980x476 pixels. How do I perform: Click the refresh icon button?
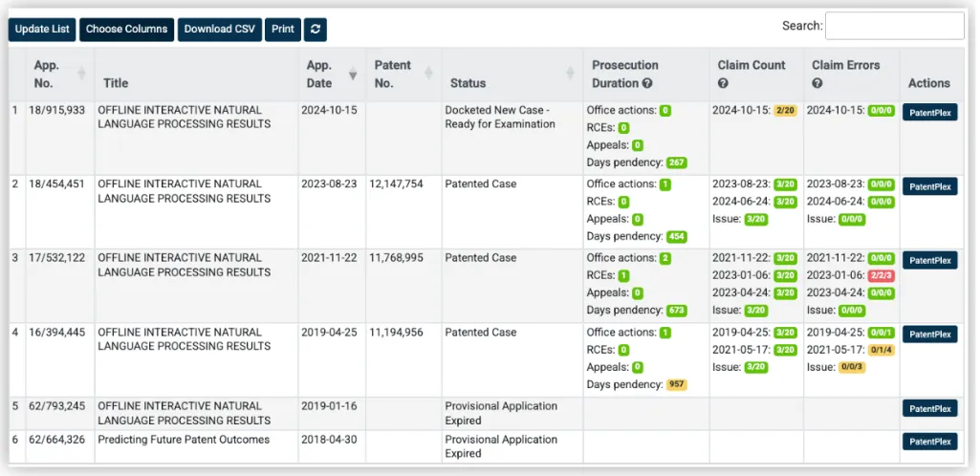[x=316, y=29]
